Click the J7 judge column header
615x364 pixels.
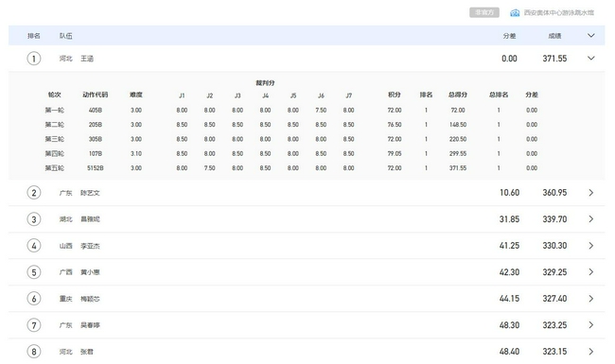click(349, 95)
